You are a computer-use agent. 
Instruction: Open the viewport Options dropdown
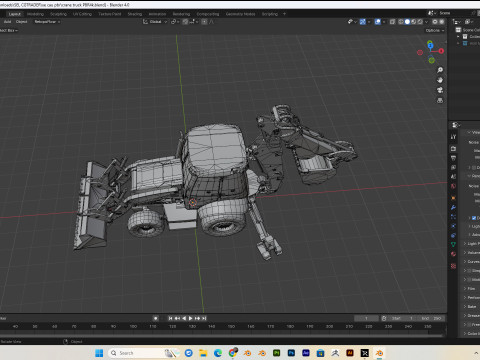point(435,30)
